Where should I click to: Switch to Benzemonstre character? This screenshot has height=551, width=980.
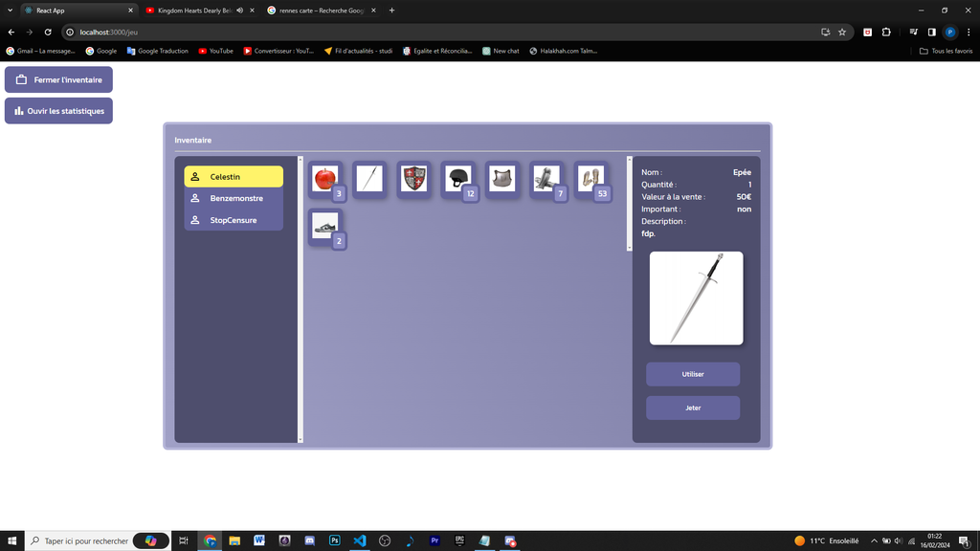[x=234, y=198]
